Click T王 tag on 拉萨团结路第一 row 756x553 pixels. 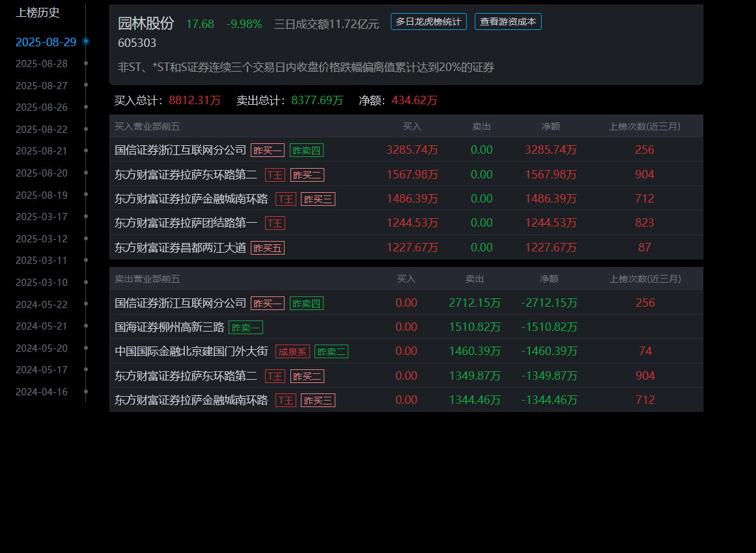[275, 223]
